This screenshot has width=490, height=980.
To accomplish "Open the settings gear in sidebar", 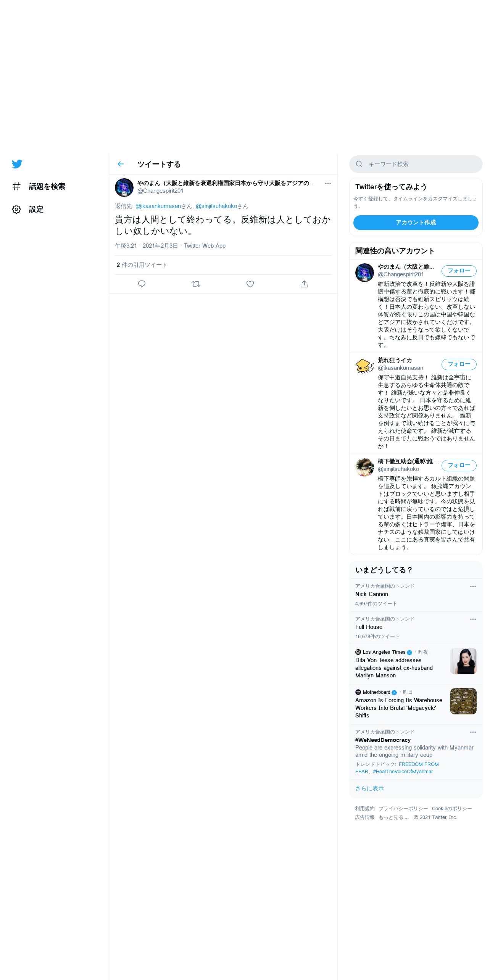I will click(16, 209).
